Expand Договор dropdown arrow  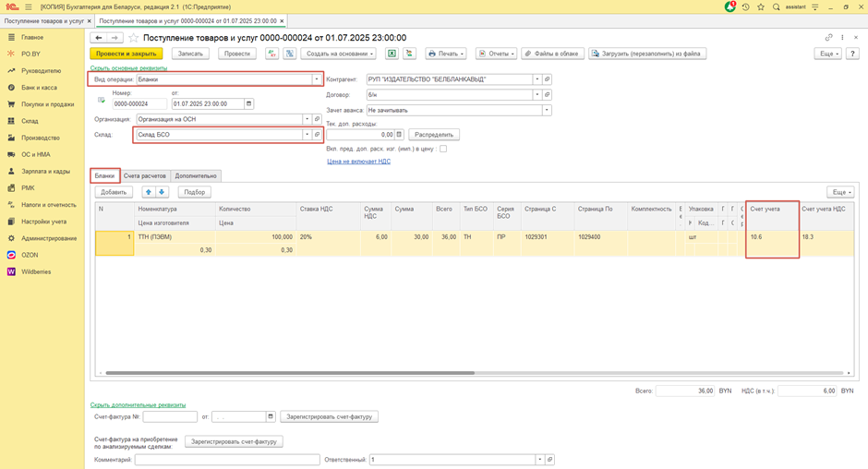coord(537,95)
